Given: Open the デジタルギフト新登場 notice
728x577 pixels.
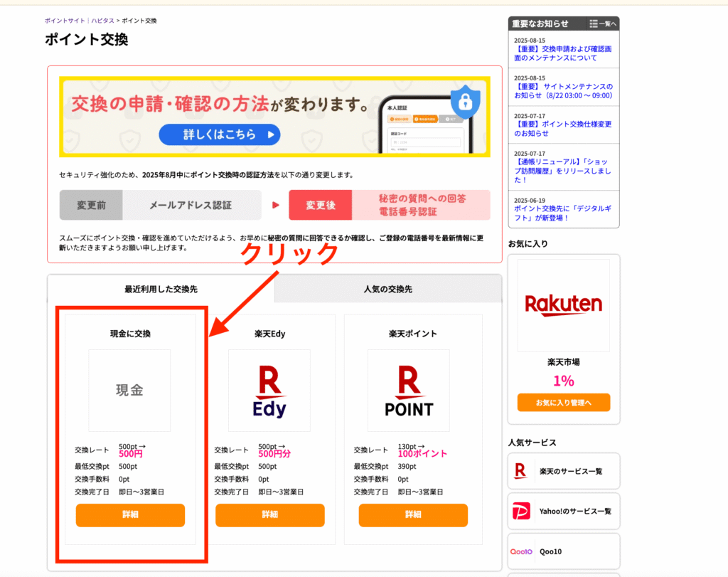Looking at the screenshot, I should point(563,213).
